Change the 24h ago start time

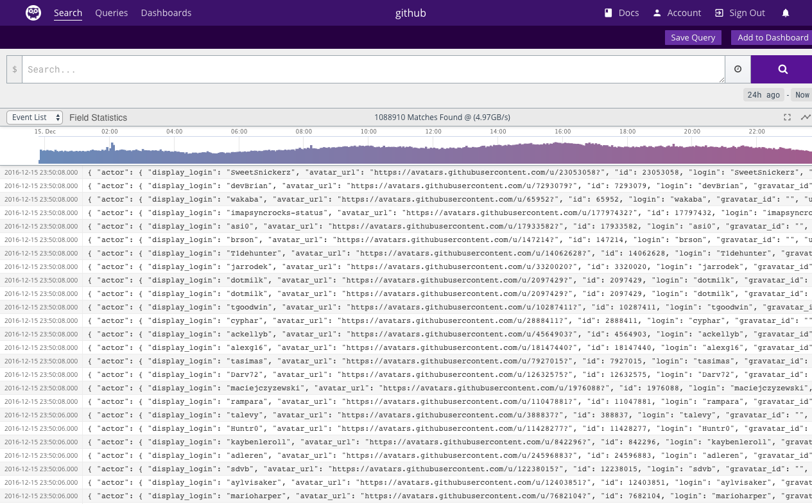764,95
